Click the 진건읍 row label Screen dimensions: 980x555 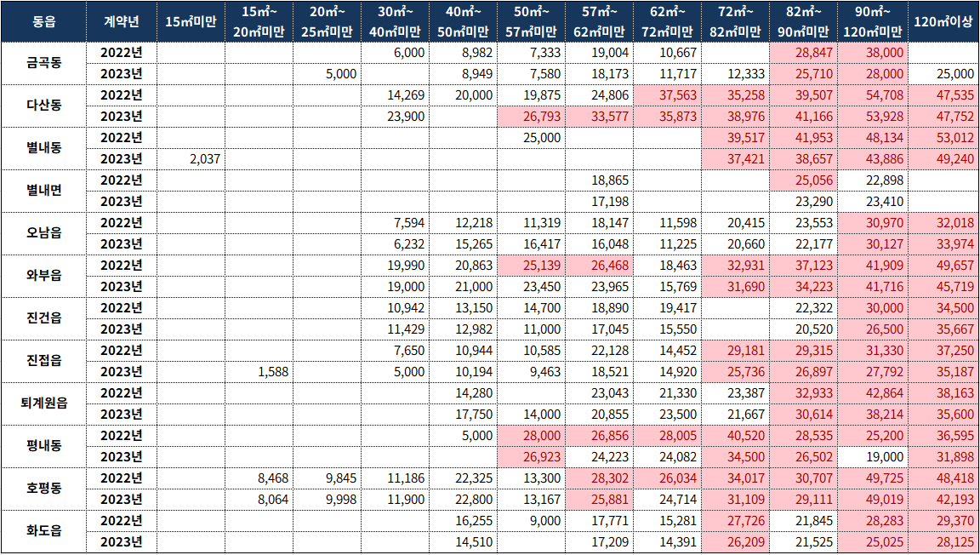click(x=43, y=319)
